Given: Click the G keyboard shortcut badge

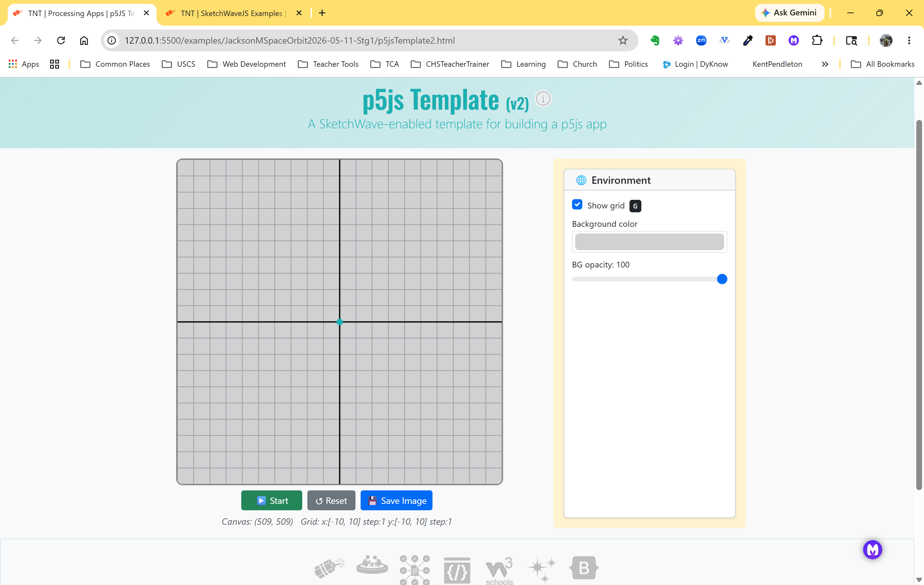Looking at the screenshot, I should pos(635,206).
